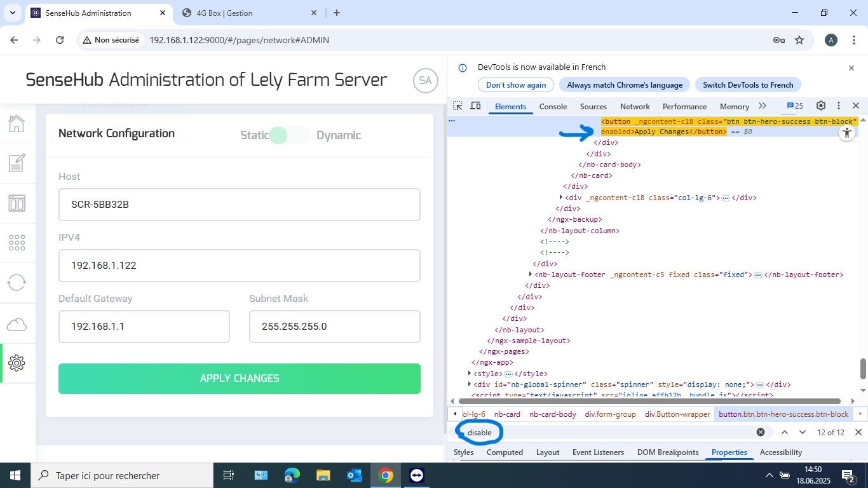This screenshot has width=868, height=488.
Task: Click the IPV4 address field
Action: coord(240,266)
